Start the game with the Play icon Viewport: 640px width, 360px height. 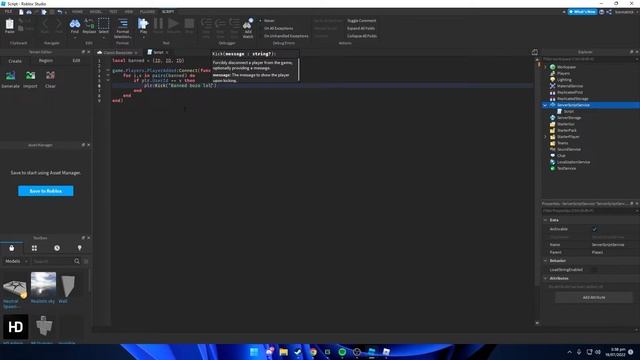tap(143, 23)
